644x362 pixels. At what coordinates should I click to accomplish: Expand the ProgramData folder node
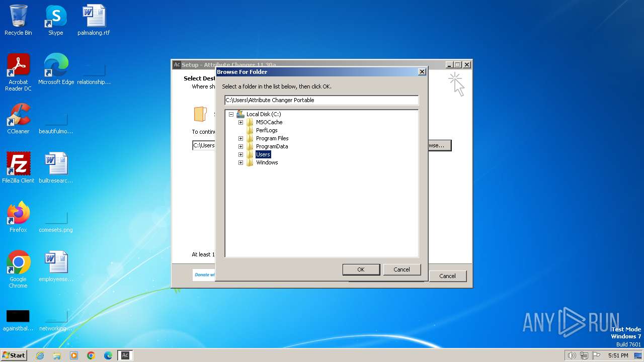tap(240, 146)
